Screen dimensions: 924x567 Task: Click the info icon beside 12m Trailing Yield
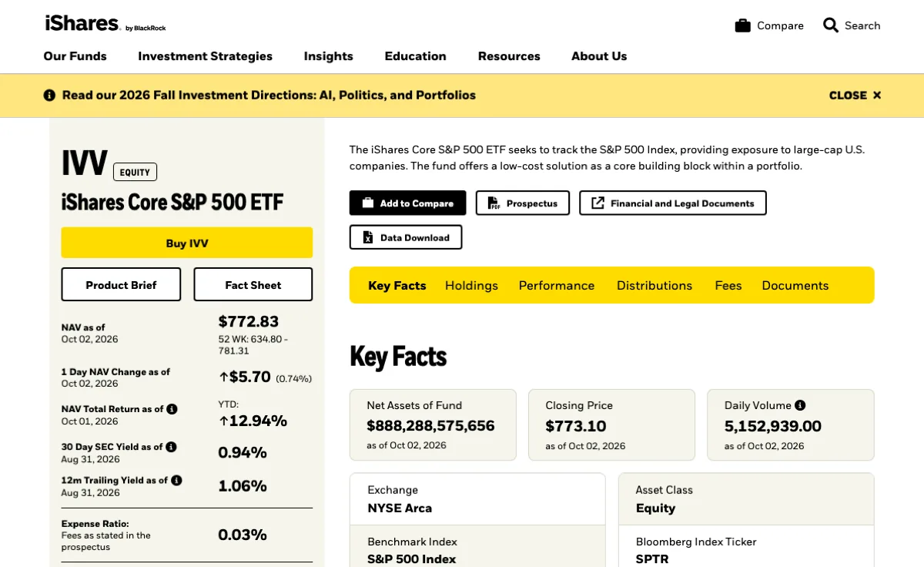click(x=176, y=480)
